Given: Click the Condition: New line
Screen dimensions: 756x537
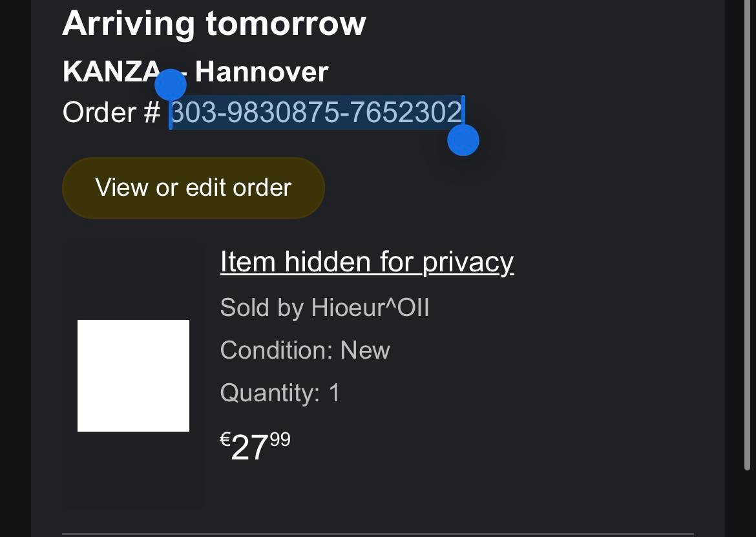Looking at the screenshot, I should click(x=305, y=350).
